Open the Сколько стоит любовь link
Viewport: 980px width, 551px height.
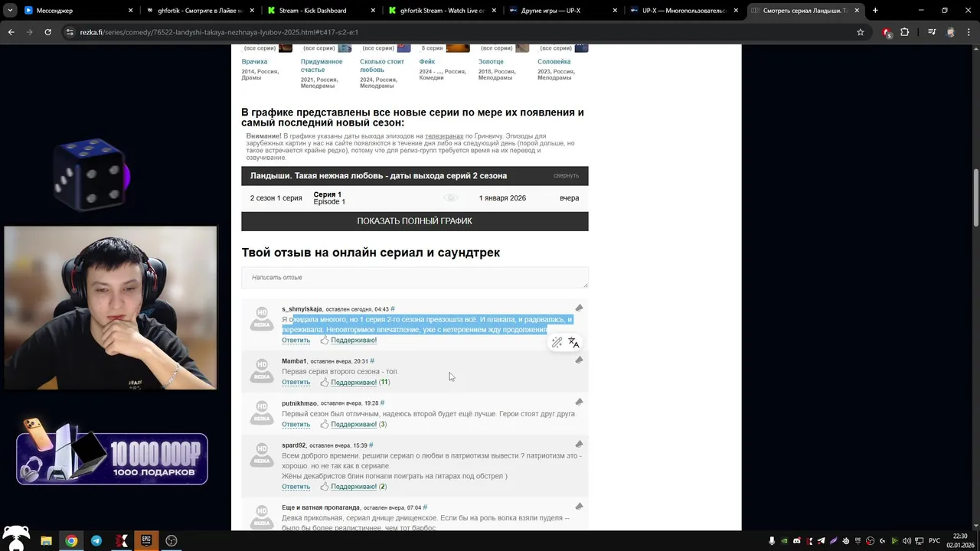pyautogui.click(x=381, y=66)
